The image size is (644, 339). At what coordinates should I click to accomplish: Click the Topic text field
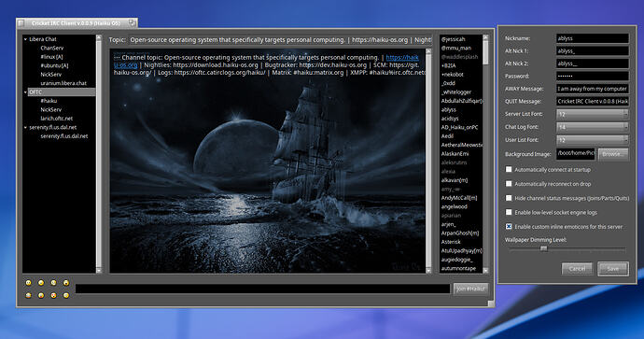pyautogui.click(x=280, y=40)
